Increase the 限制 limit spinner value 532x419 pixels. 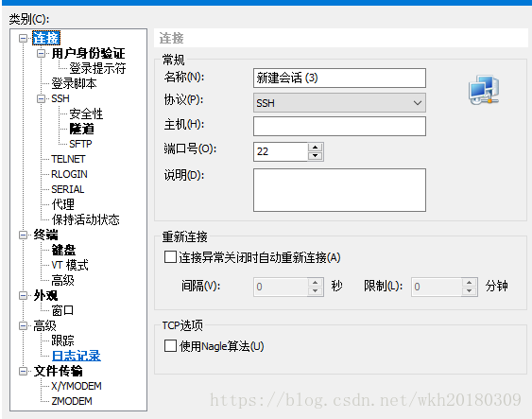click(470, 283)
